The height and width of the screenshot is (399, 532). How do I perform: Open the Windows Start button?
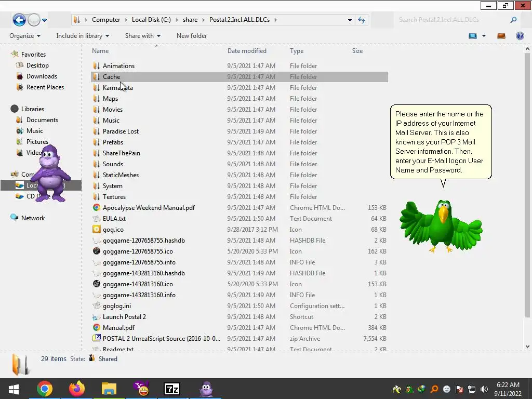14,389
